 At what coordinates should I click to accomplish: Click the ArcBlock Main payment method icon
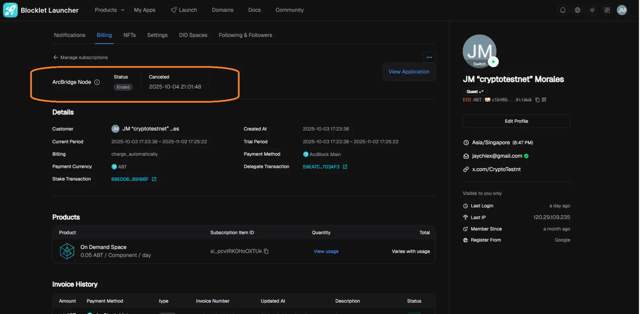tap(305, 154)
